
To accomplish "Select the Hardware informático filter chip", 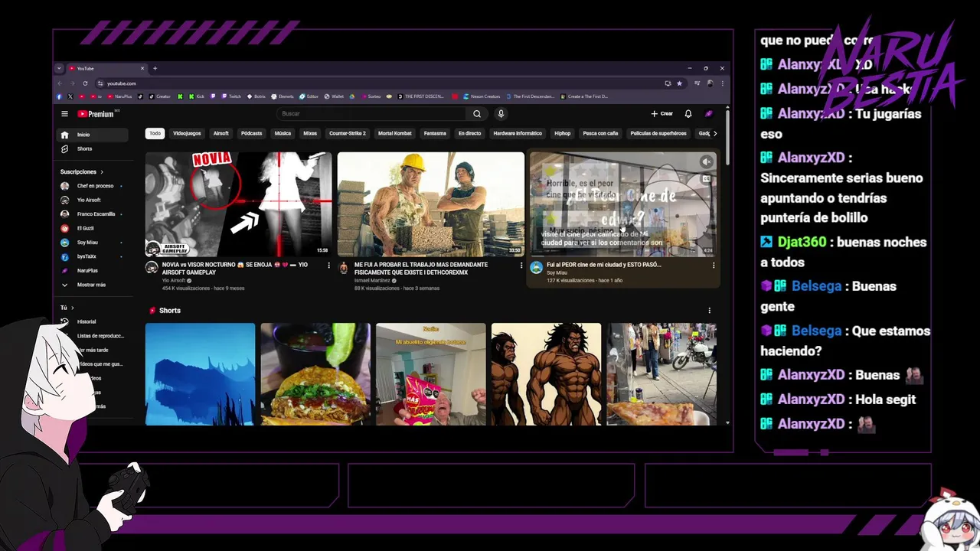I will click(x=518, y=133).
